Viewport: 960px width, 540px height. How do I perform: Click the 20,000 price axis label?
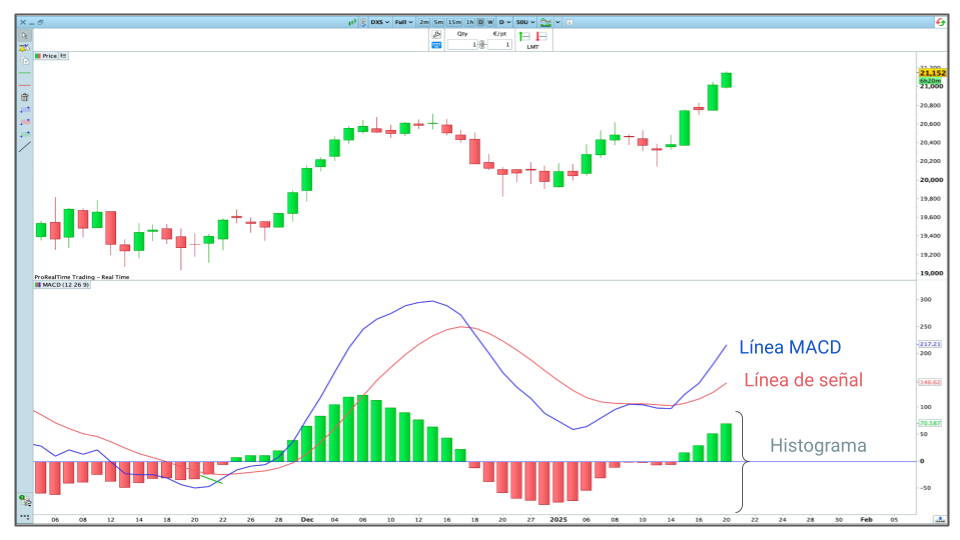[x=931, y=180]
